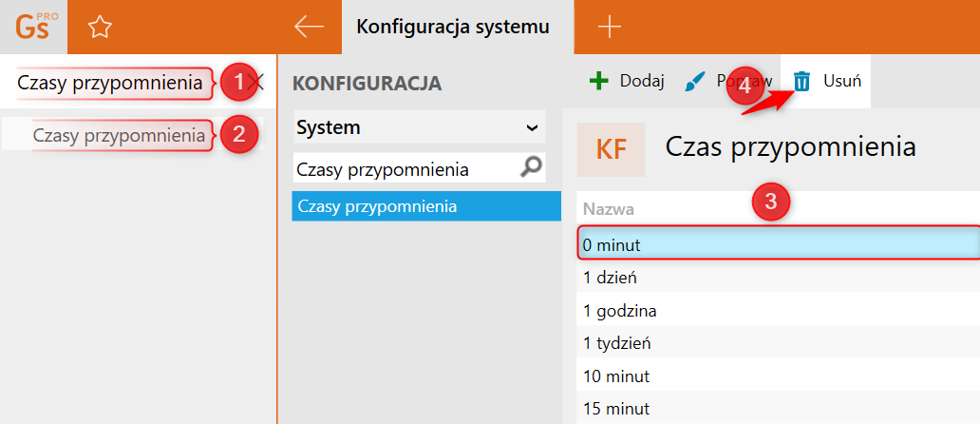Open favorites with the star icon
Image resolution: width=980 pixels, height=424 pixels.
click(x=99, y=28)
